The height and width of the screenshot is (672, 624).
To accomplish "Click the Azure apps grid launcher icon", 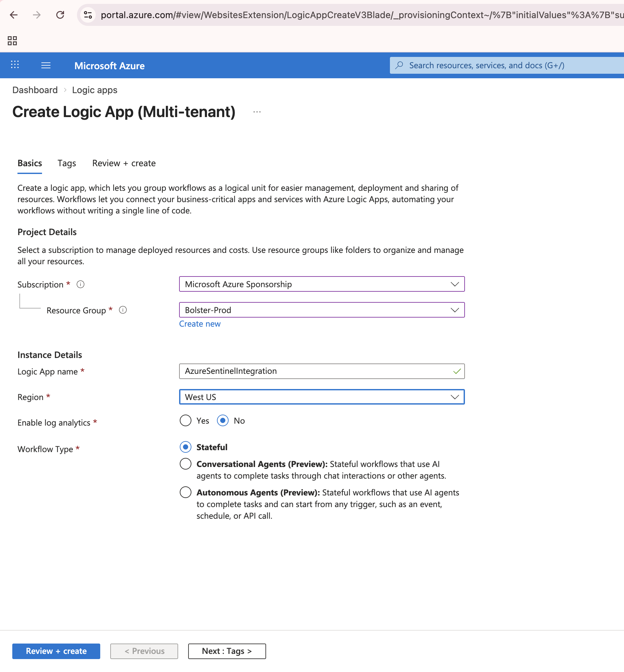I will pos(15,65).
